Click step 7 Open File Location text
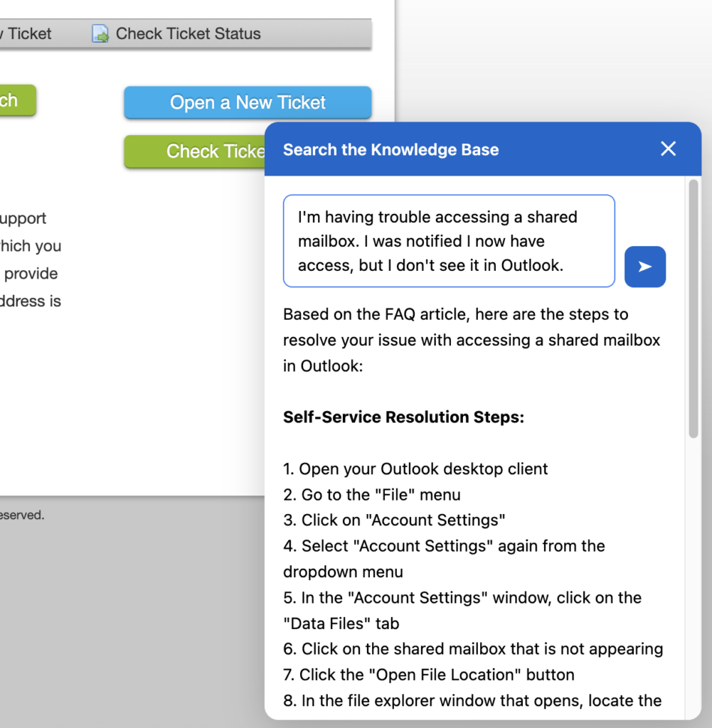The image size is (712, 728). click(429, 675)
